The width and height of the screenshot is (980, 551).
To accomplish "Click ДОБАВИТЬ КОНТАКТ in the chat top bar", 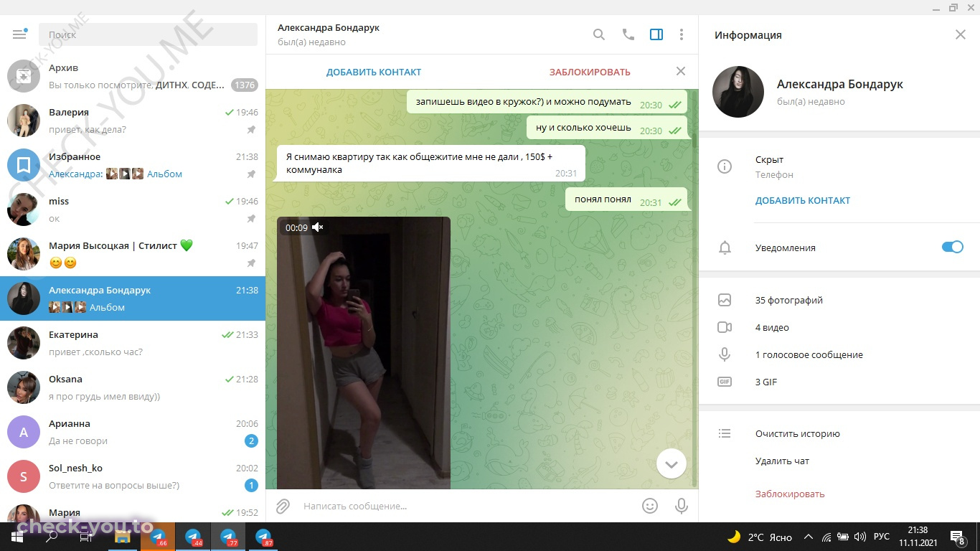I will 374,72.
